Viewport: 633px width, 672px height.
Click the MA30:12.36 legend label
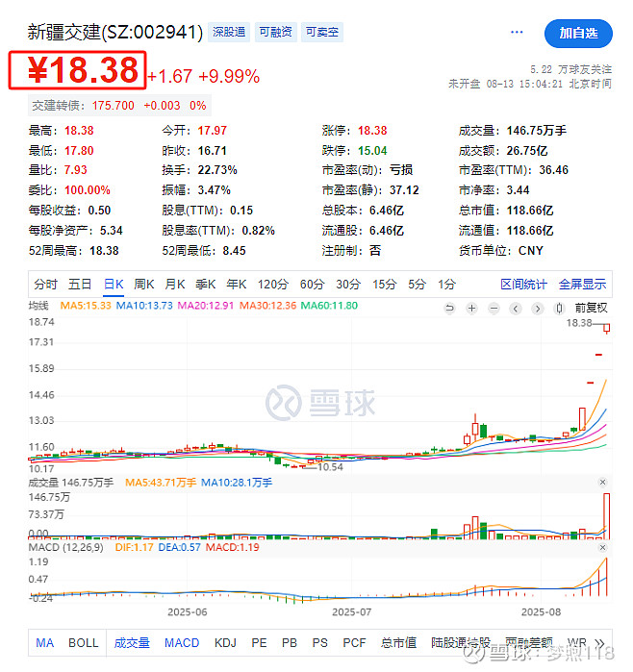coord(267,306)
